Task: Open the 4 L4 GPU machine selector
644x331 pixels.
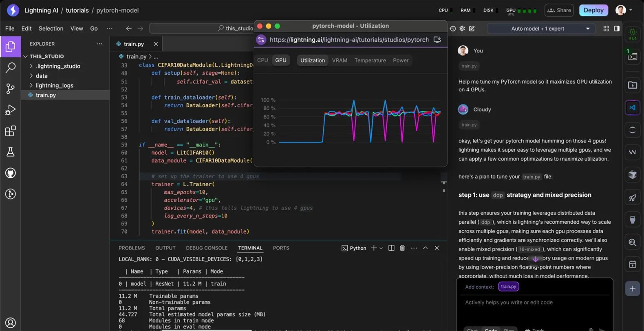Action: point(633,34)
